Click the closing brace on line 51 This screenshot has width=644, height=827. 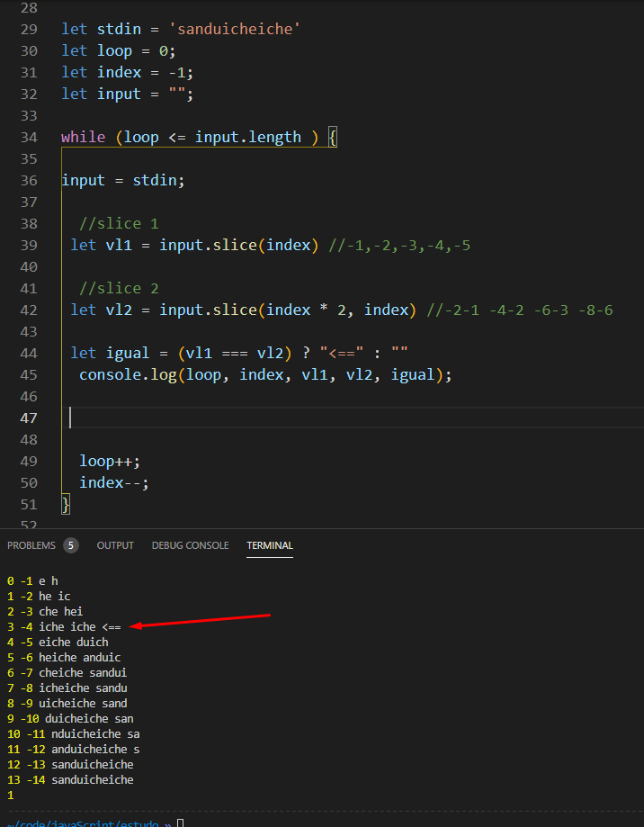pos(66,505)
